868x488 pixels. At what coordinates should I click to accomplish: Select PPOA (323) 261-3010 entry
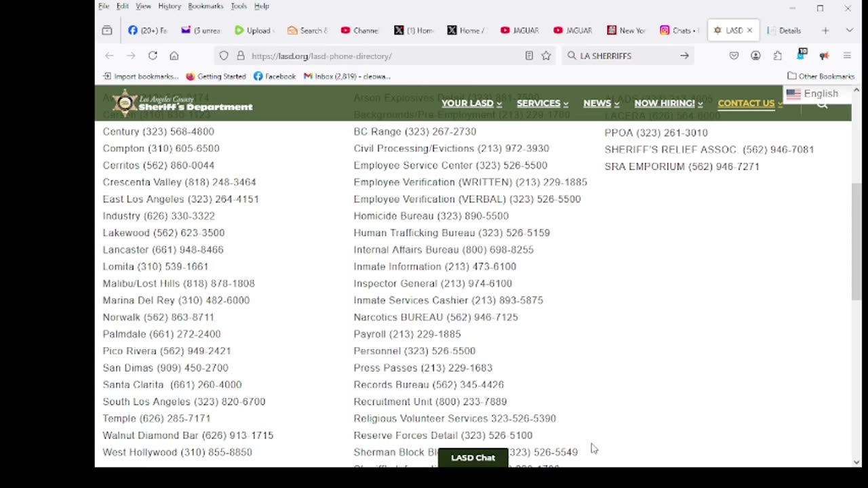click(656, 133)
